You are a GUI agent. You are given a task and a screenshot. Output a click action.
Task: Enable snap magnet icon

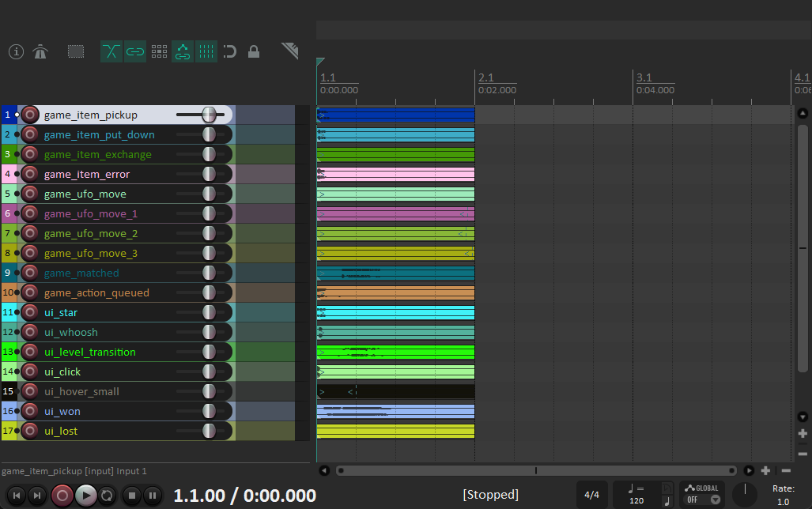230,52
